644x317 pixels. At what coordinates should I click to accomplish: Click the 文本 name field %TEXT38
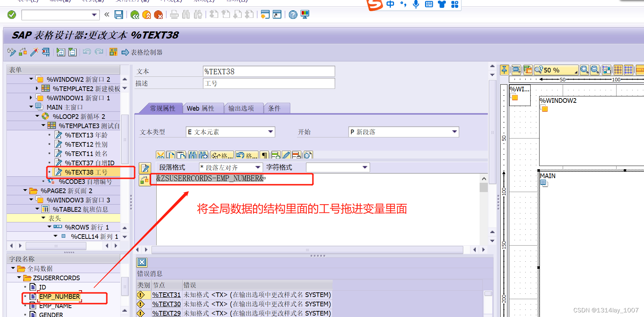click(x=269, y=71)
